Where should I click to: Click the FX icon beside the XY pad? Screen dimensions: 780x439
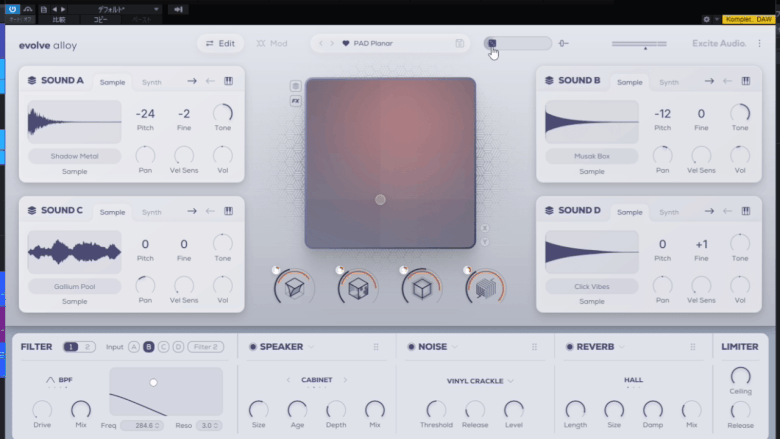point(295,101)
